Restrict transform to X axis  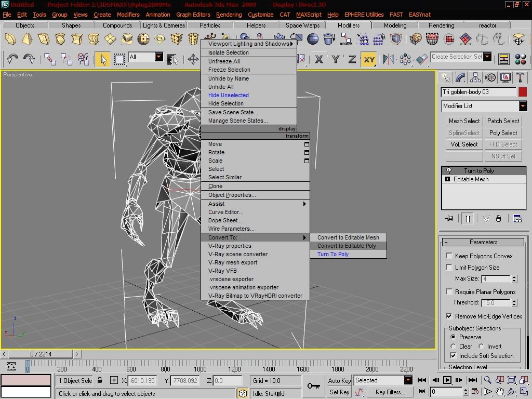click(318, 59)
